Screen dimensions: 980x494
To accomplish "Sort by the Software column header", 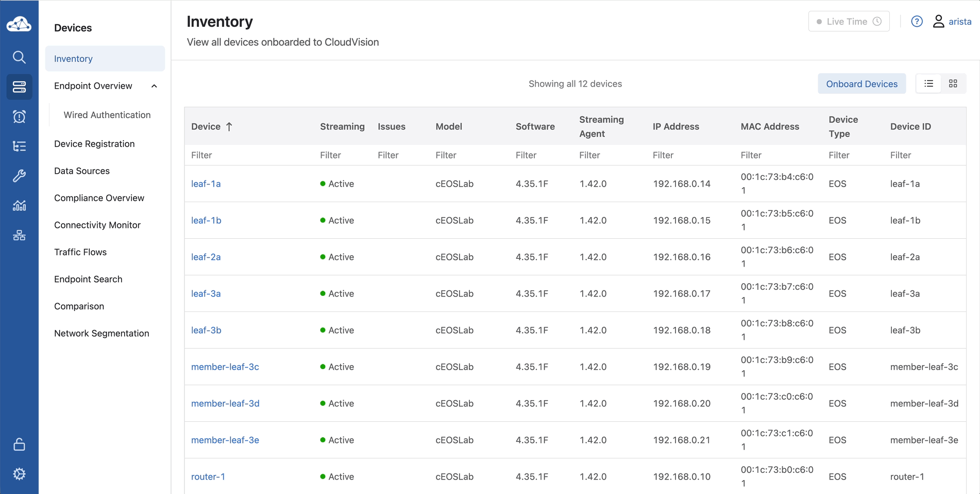I will click(535, 127).
